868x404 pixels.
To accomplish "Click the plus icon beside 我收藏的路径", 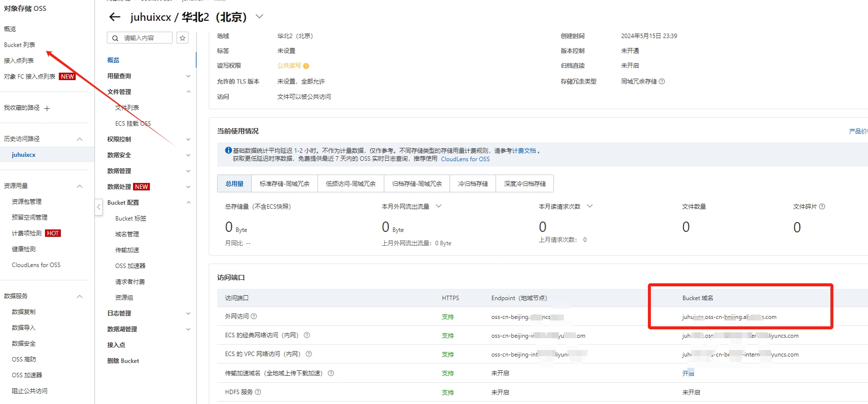I will coord(47,108).
